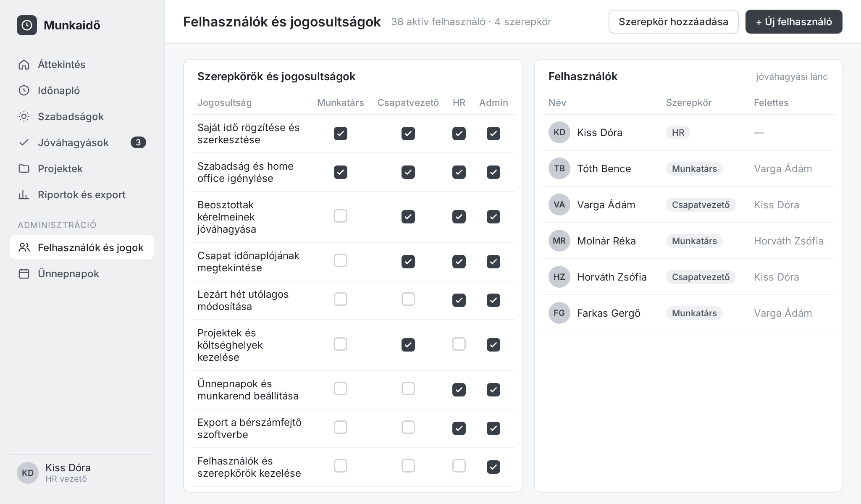Open Riportok és export page
This screenshot has width=861, height=504.
point(82,194)
